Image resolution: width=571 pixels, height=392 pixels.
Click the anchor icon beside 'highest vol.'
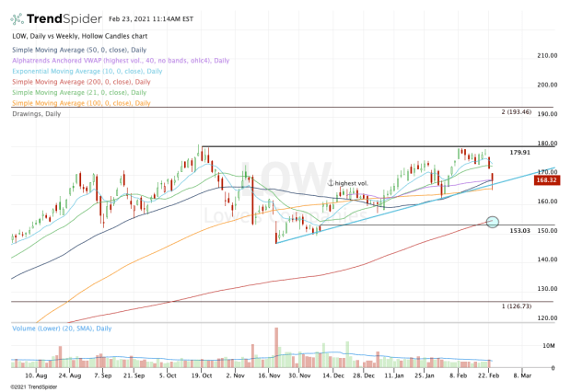[331, 183]
